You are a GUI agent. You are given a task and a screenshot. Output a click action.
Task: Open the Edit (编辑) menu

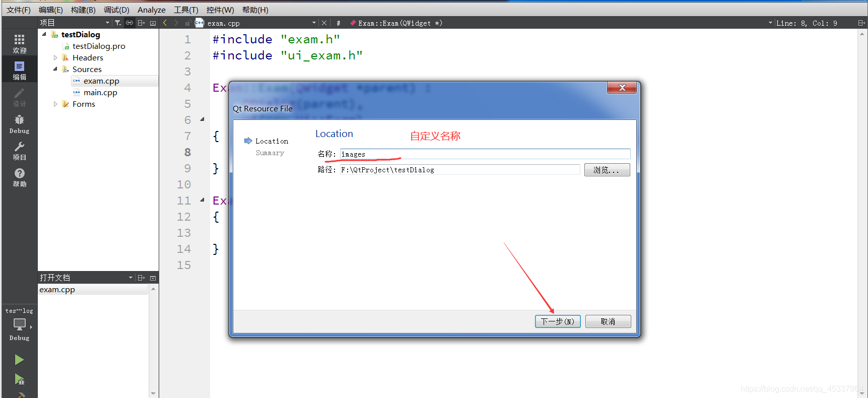point(51,10)
